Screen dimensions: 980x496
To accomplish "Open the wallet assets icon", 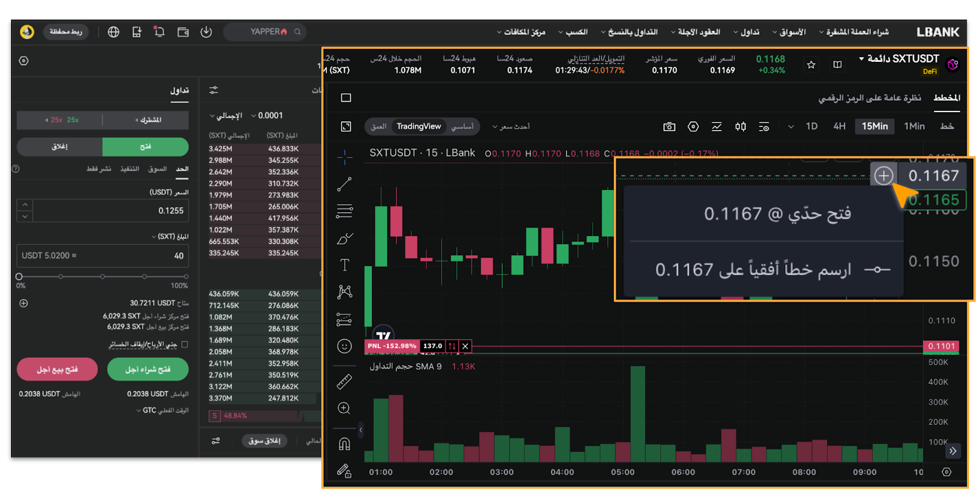I will click(x=183, y=32).
